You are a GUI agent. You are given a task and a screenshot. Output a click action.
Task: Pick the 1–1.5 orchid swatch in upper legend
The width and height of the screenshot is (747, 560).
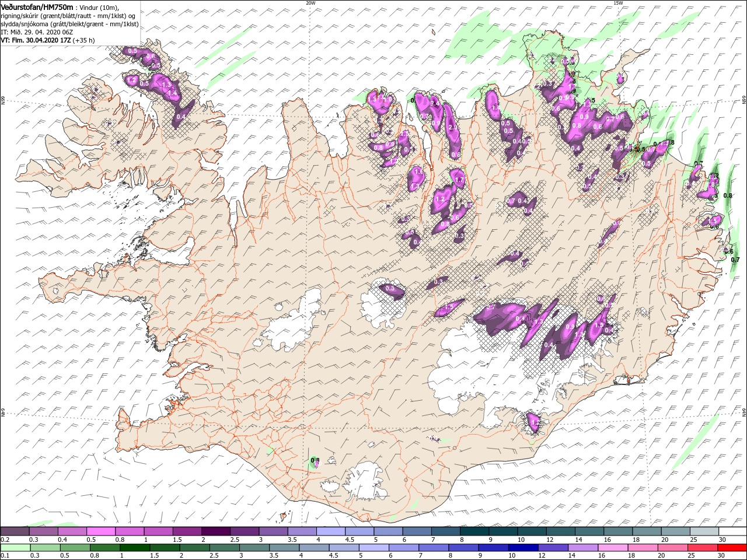[158, 531]
